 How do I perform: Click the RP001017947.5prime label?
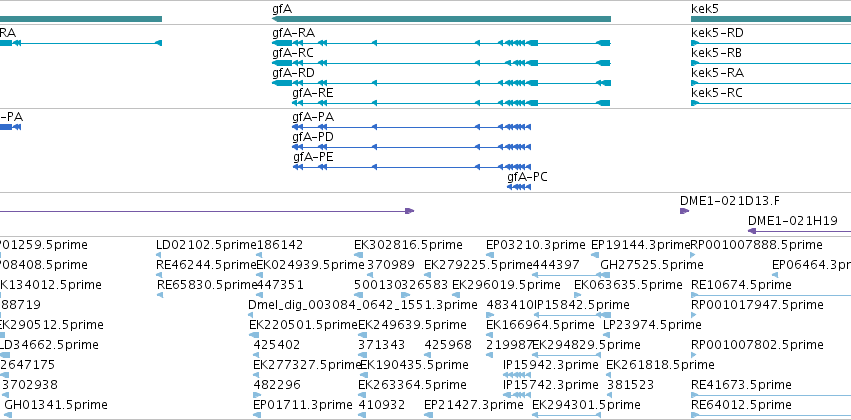coord(757,305)
